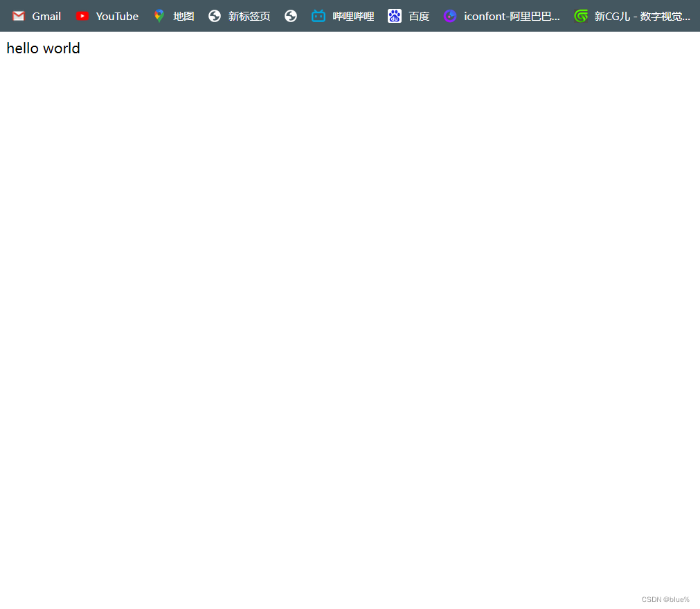Click the red YouTube play icon
Screen dimensions: 700x609
[82, 16]
